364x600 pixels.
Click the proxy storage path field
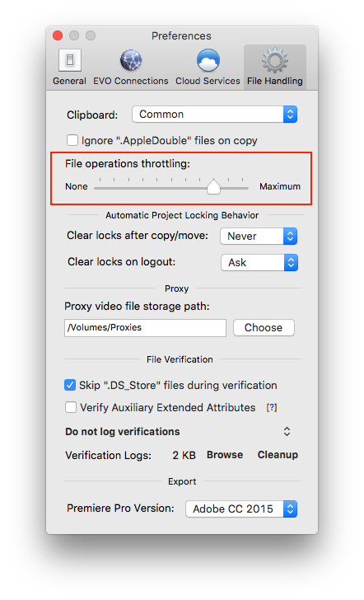point(145,327)
